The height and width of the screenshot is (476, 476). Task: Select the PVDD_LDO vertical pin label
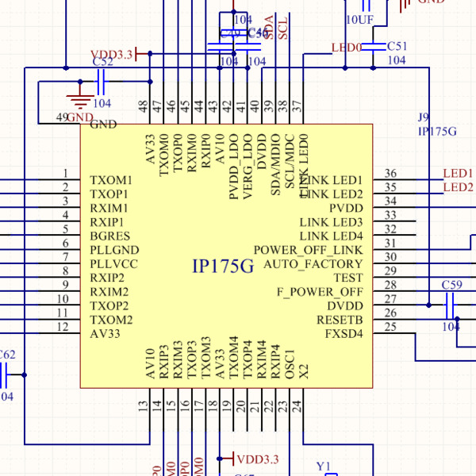pos(234,167)
